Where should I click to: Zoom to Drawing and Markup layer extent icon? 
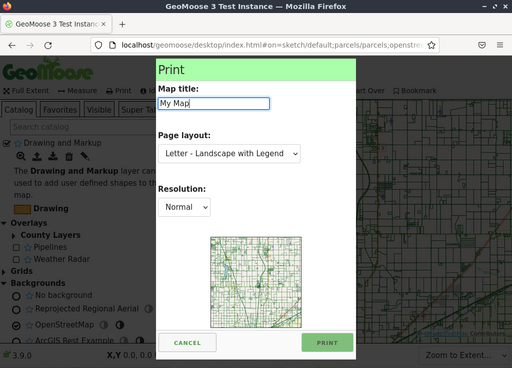click(x=21, y=156)
